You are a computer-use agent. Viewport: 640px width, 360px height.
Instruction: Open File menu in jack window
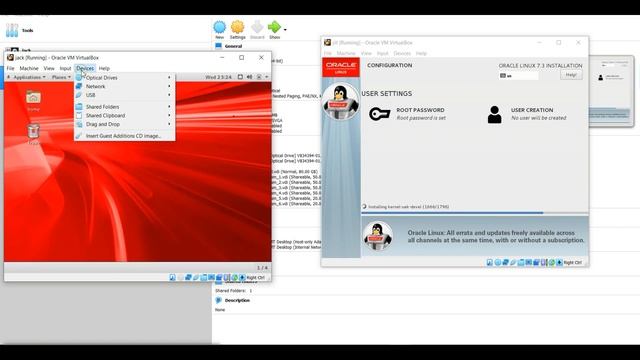pos(11,68)
